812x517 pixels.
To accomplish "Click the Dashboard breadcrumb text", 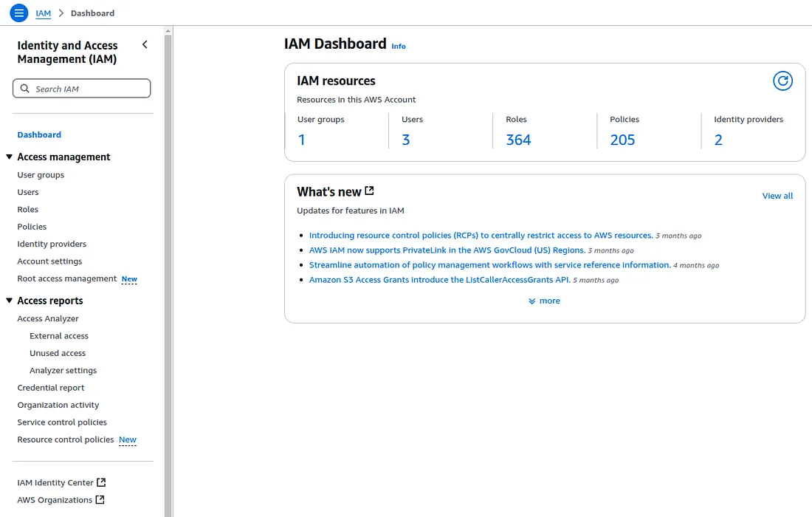I will point(93,13).
